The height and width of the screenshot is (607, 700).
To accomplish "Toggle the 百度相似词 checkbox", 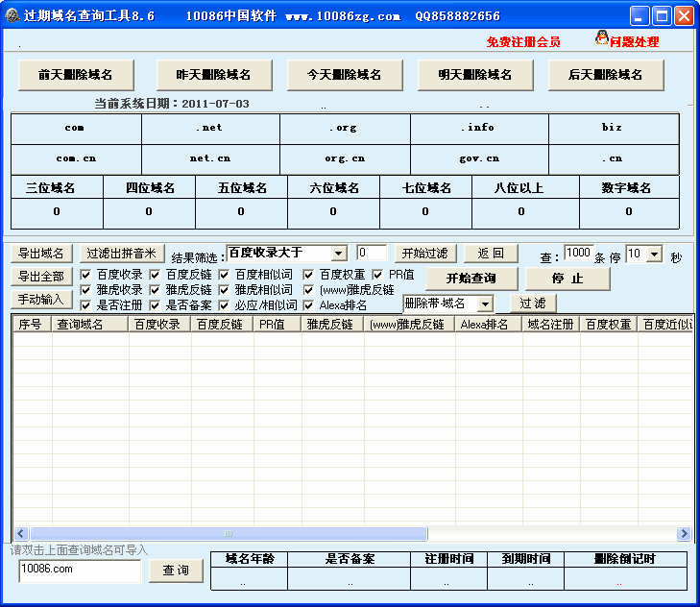I will point(224,275).
